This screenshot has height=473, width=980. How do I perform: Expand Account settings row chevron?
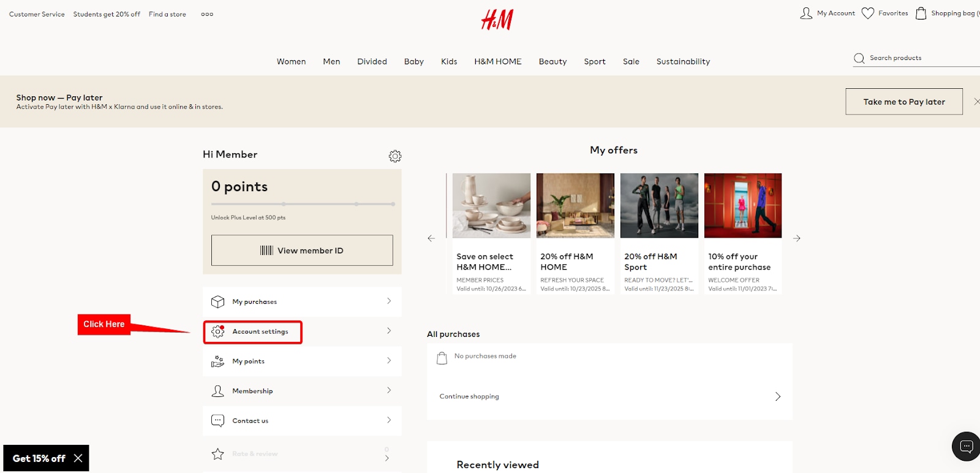389,331
